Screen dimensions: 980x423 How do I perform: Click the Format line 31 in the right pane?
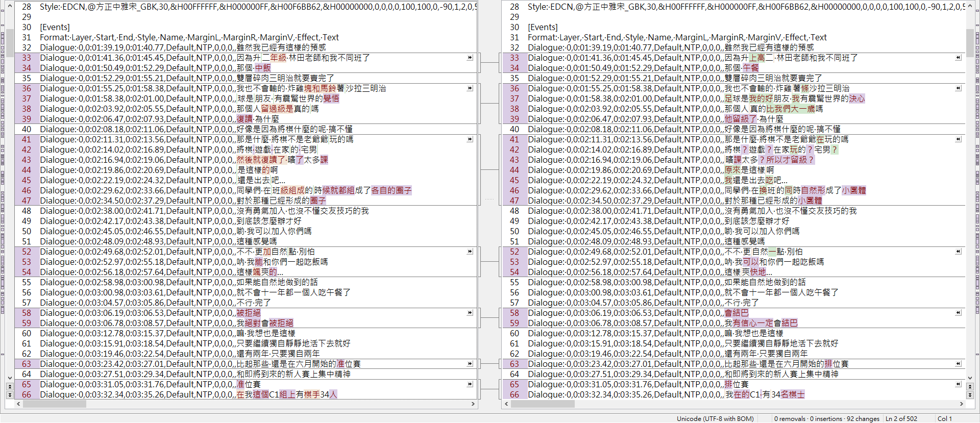tap(677, 37)
